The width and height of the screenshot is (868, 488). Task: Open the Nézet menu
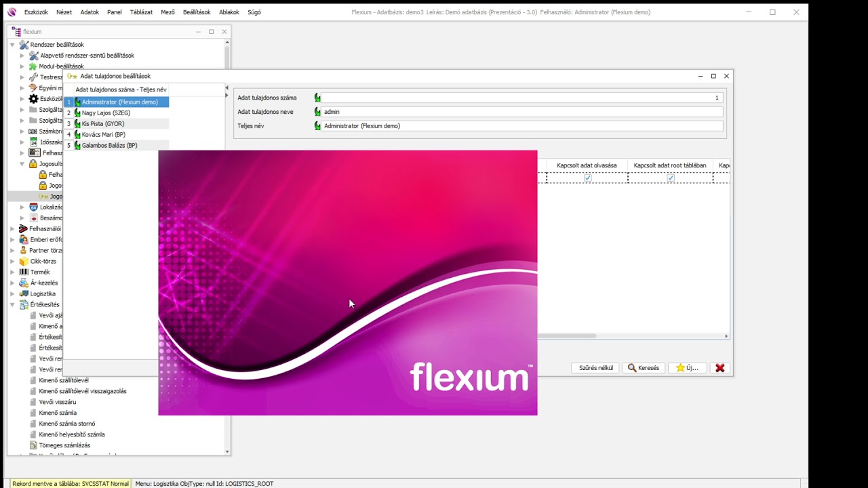(x=64, y=12)
